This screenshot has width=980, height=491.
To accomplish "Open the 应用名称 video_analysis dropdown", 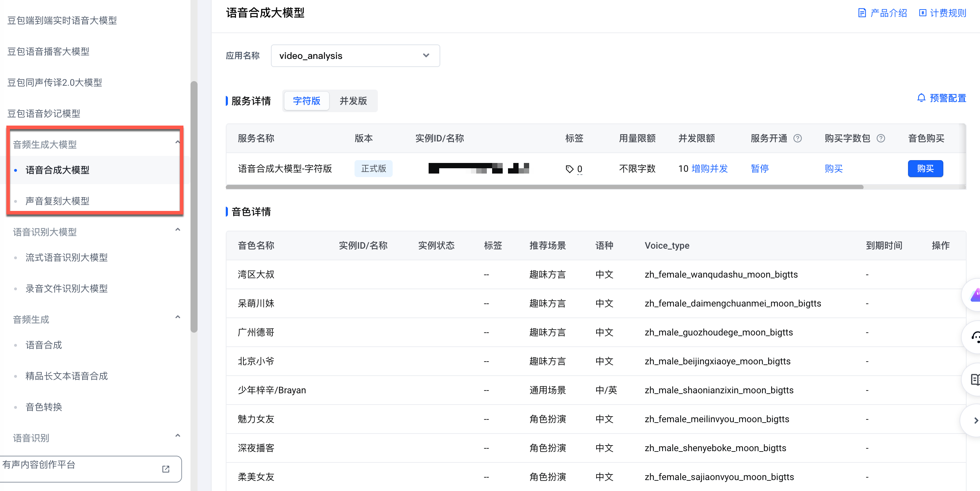I will tap(355, 56).
